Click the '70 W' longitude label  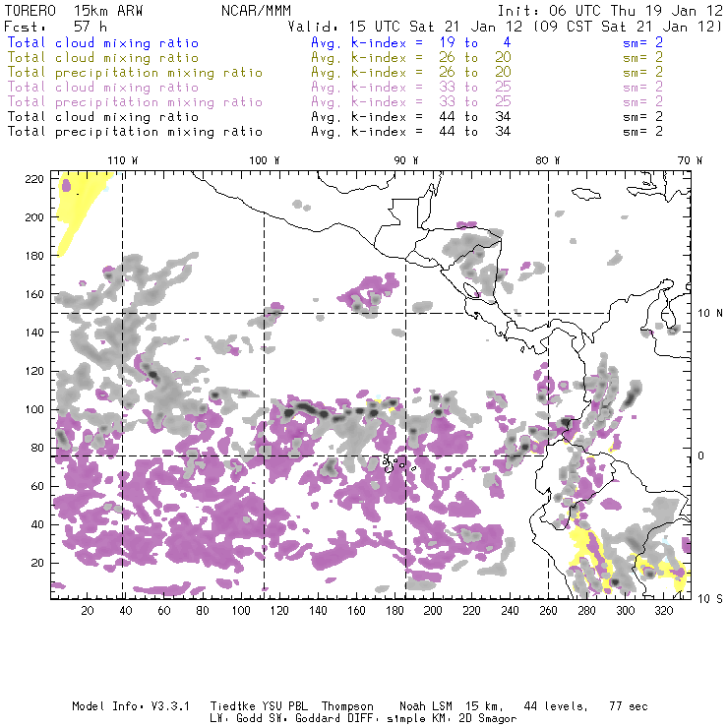[690, 160]
